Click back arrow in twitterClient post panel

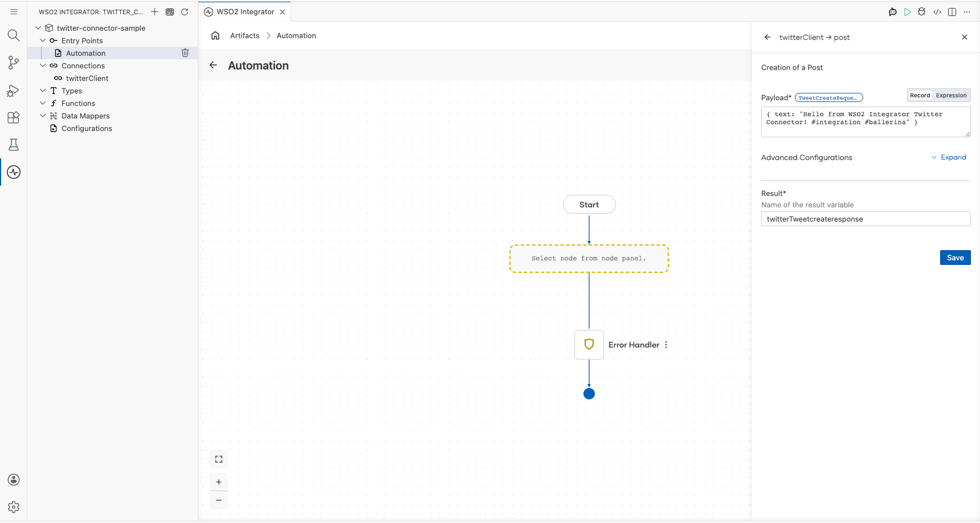(x=767, y=37)
